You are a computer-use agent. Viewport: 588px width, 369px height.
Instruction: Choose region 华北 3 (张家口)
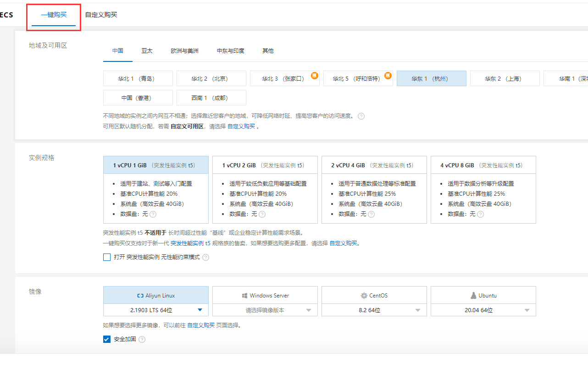pyautogui.click(x=285, y=78)
